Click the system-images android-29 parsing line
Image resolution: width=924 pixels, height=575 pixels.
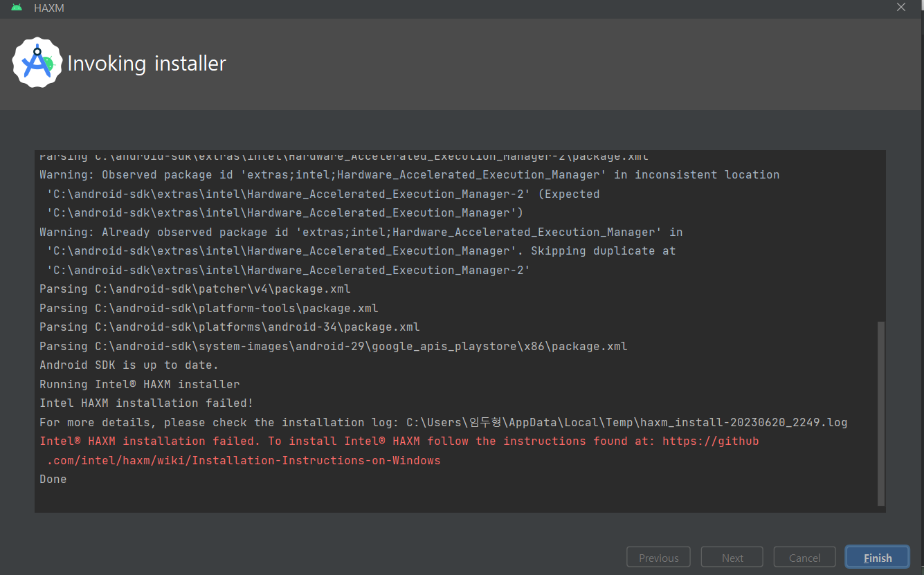coord(334,346)
